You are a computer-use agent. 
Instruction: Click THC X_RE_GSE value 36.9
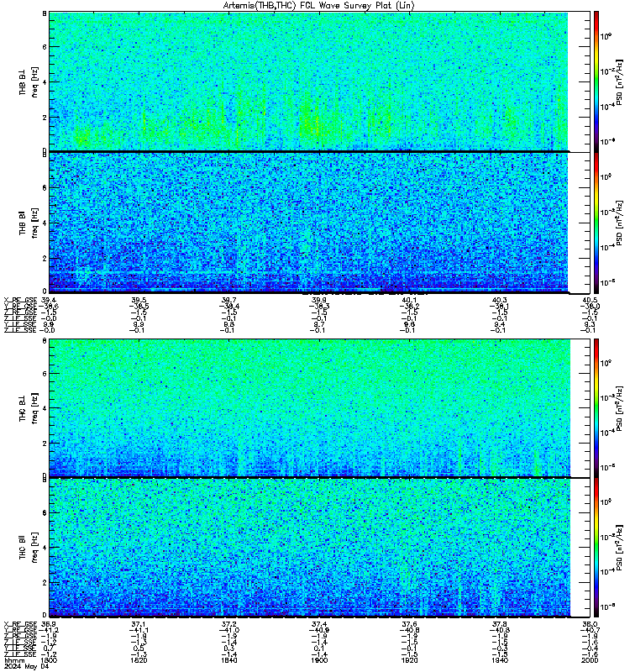click(49, 624)
